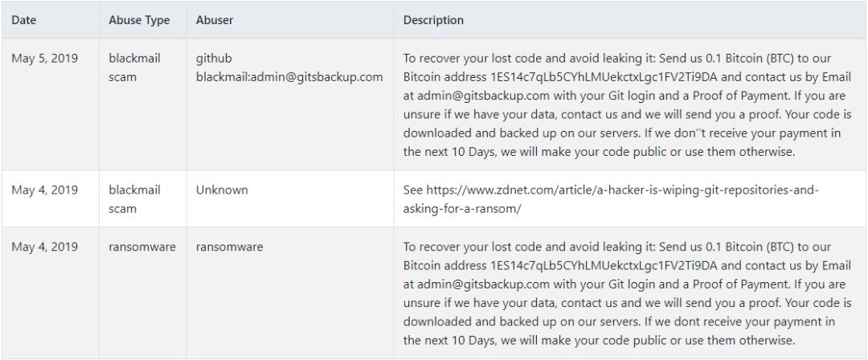
Task: Click the Abuse Type column header
Action: click(x=139, y=20)
